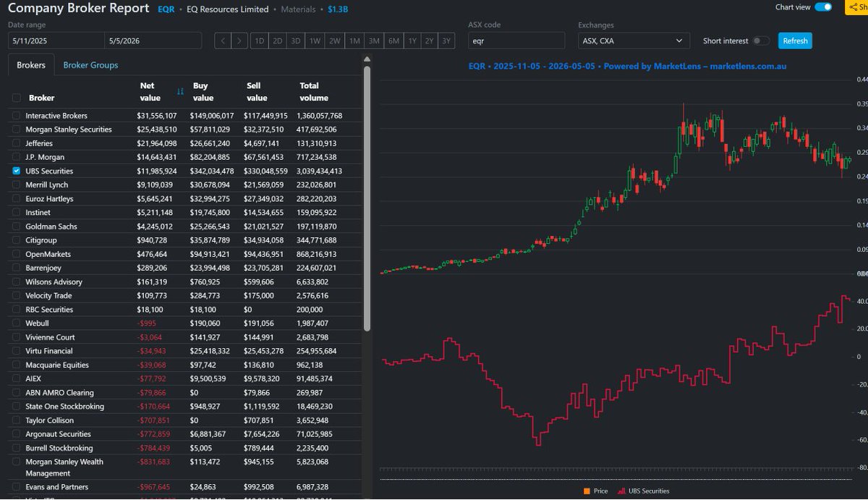Viewport: 868px width, 500px height.
Task: Open the Exchanges dropdown ASX, CXA
Action: [634, 41]
